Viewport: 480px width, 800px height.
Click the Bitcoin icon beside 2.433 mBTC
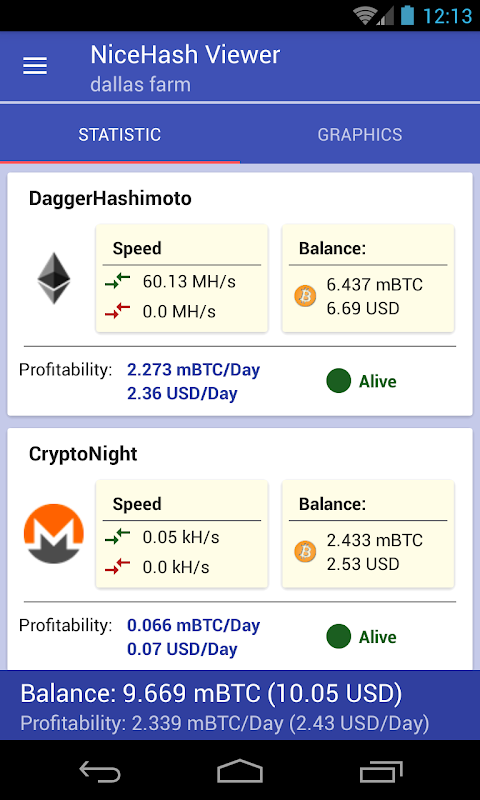[x=306, y=552]
